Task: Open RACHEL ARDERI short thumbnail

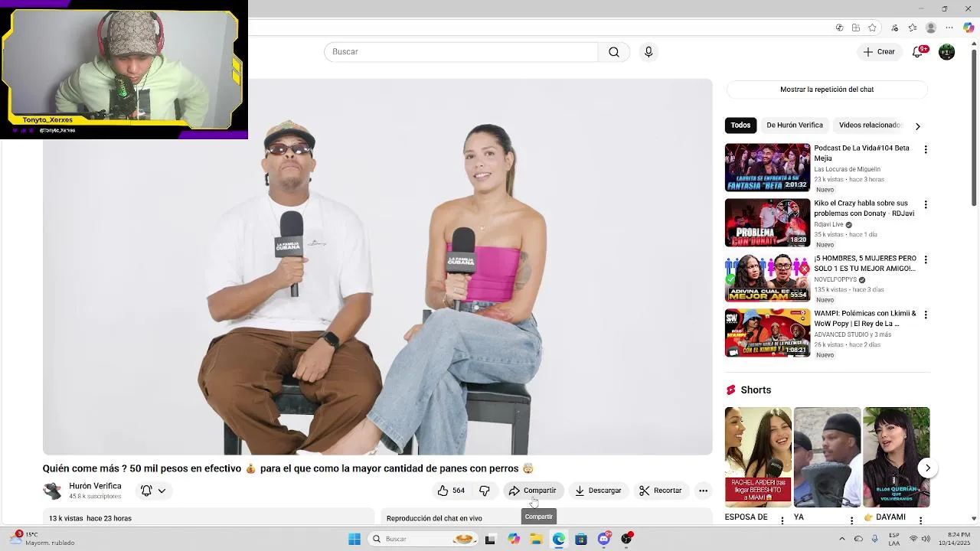Action: (758, 457)
